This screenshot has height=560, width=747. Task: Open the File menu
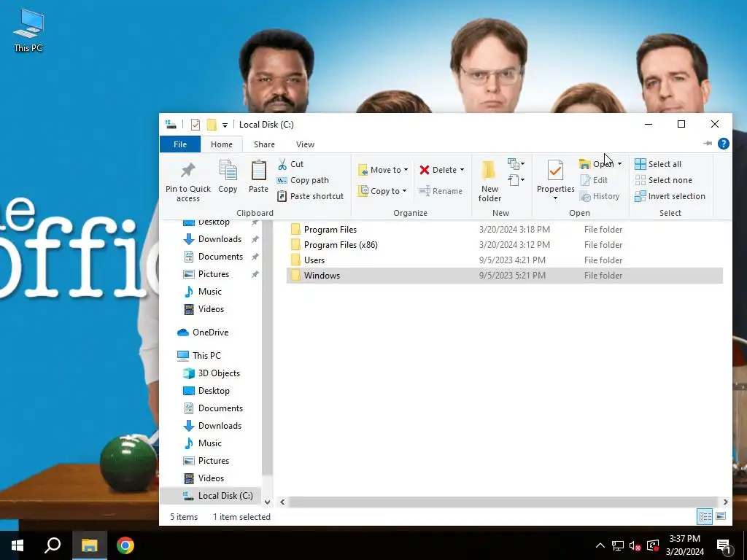coord(180,144)
